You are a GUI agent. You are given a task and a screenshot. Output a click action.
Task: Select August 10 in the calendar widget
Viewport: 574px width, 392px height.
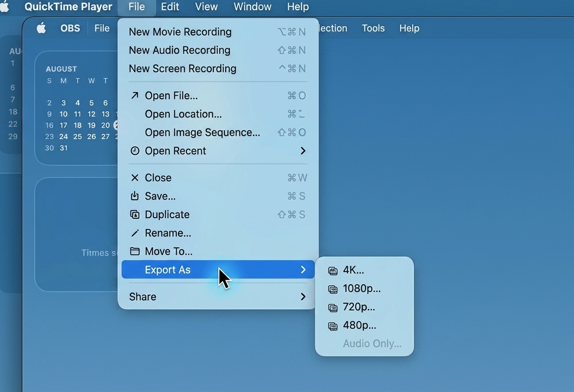tap(63, 114)
